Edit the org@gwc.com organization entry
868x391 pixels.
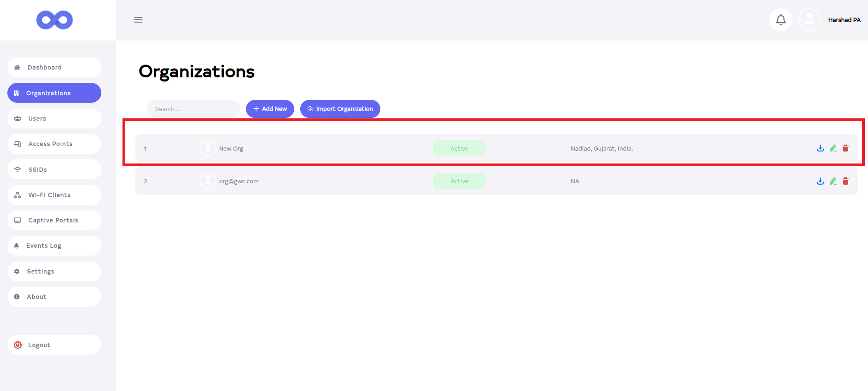pos(833,181)
